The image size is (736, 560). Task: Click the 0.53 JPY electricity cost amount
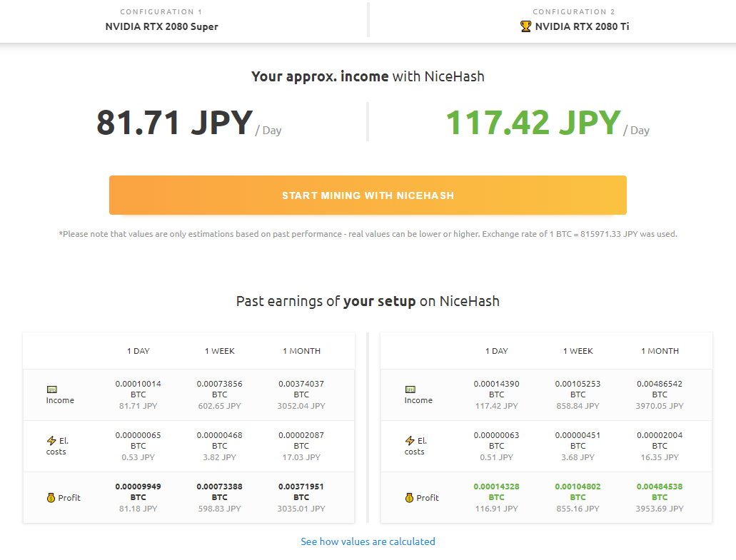[x=138, y=457]
